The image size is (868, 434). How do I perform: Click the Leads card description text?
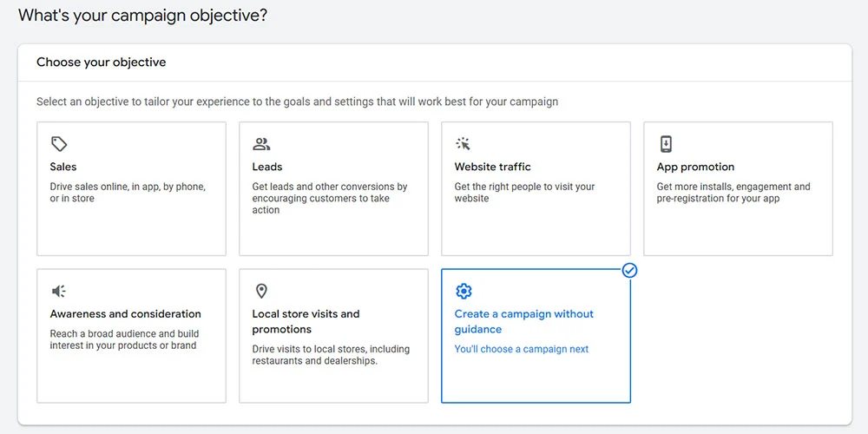point(329,198)
